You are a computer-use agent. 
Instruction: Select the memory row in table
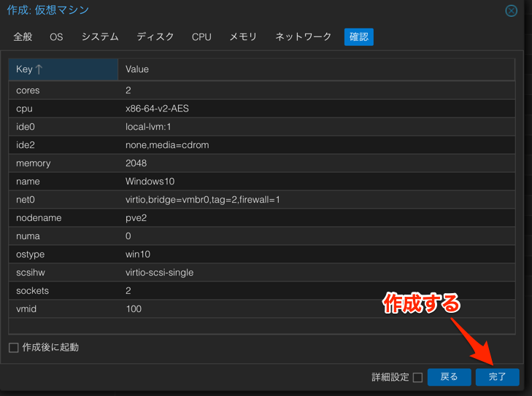261,163
